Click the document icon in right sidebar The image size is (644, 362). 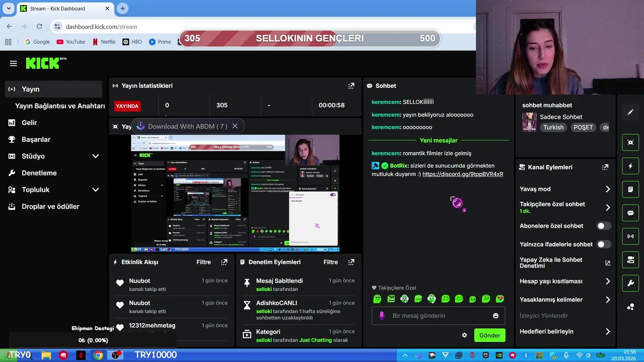pos(630,190)
